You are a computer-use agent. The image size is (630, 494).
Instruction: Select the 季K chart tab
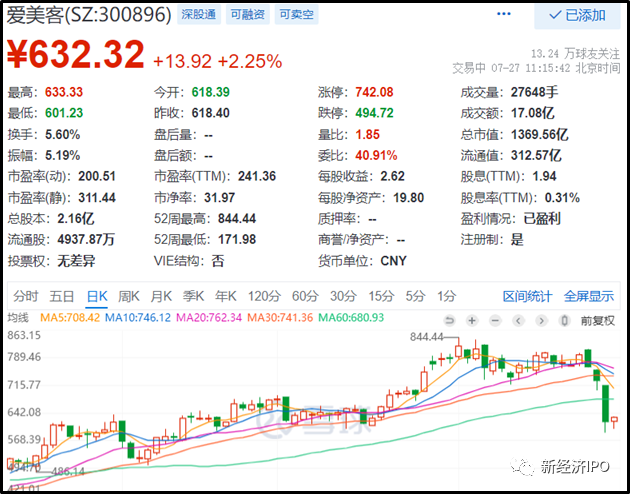coord(193,296)
